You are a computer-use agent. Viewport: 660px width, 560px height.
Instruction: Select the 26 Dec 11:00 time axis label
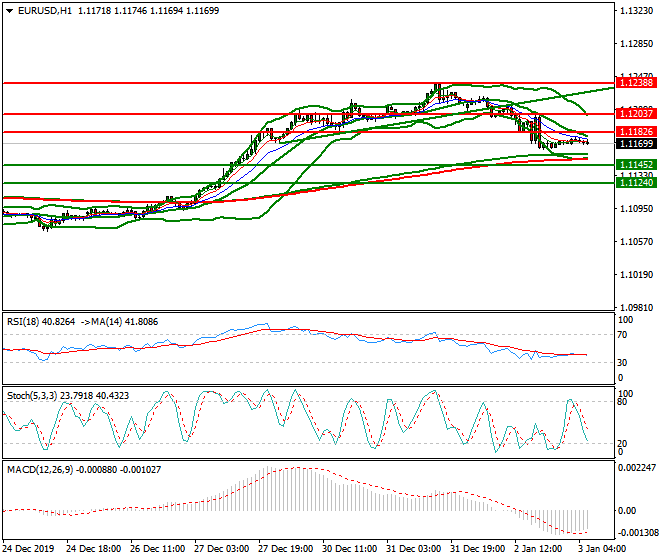(x=157, y=549)
